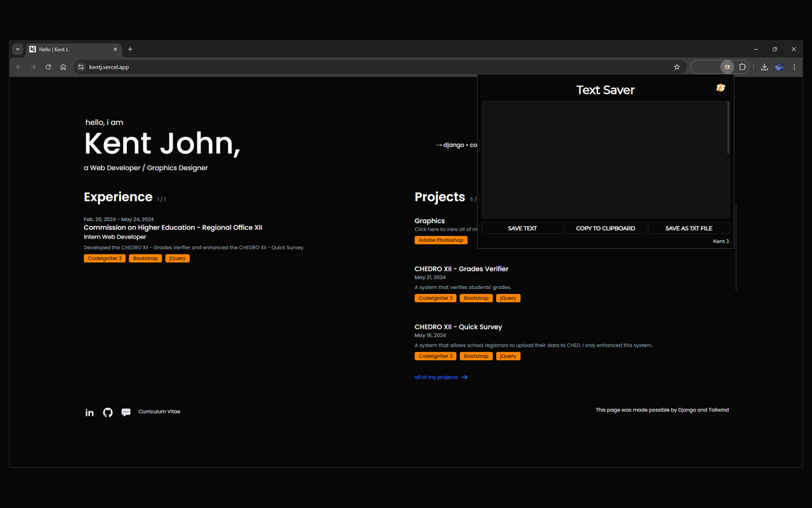Bookmark this page with the star icon
This screenshot has height=508, width=812.
point(677,67)
